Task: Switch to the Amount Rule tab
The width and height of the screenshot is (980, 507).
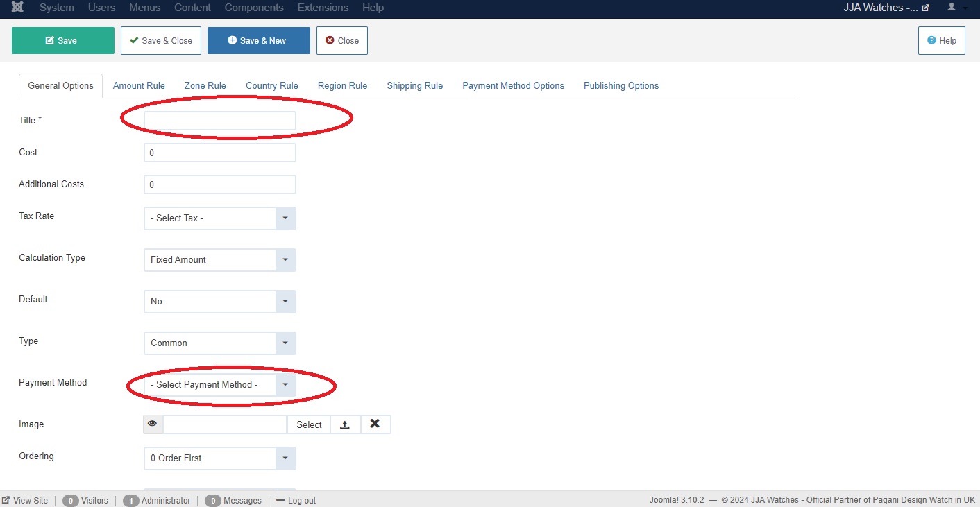Action: (139, 86)
